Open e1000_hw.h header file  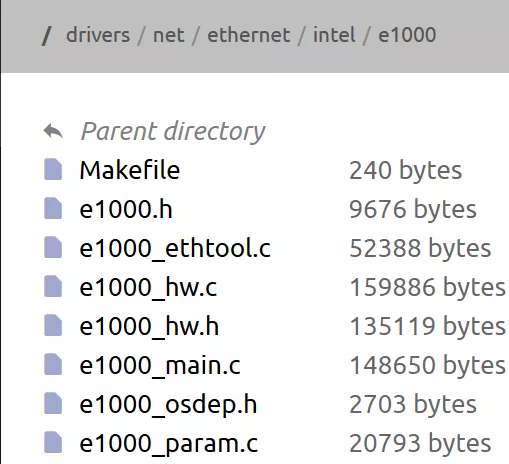click(x=149, y=326)
